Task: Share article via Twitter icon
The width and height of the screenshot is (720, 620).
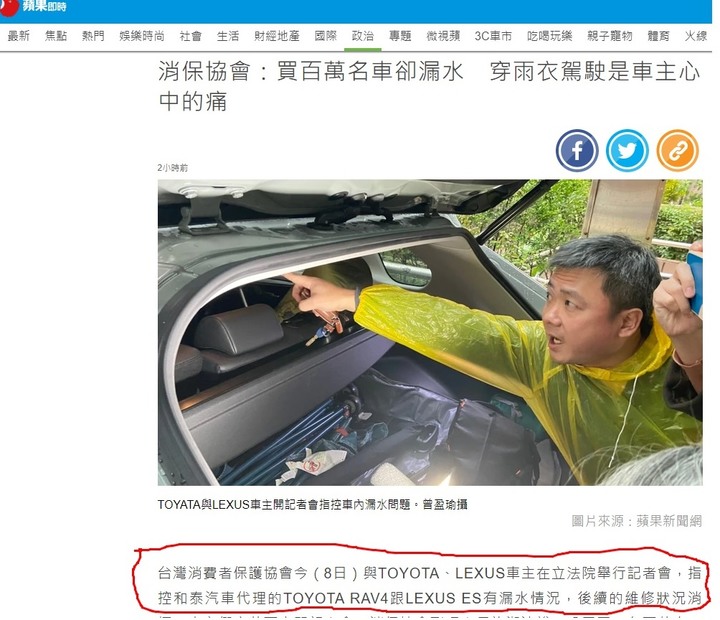Action: click(x=627, y=151)
